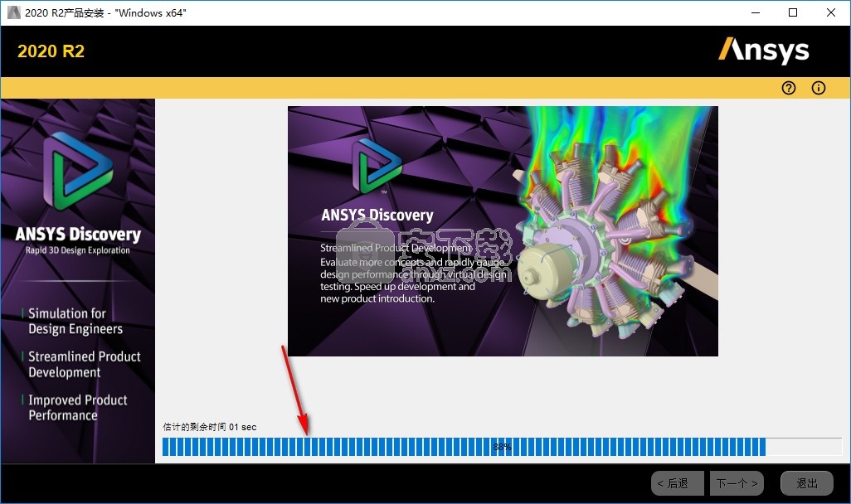Click the 2020 R2 version label

coord(51,51)
